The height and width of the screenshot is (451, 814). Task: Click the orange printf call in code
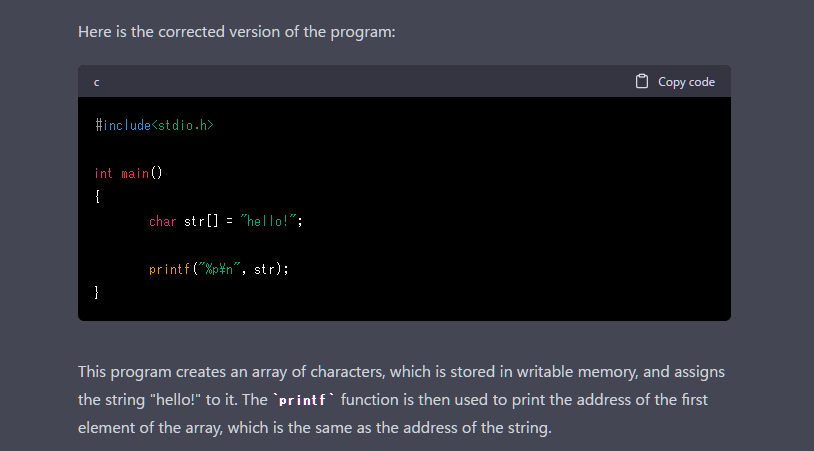click(x=169, y=269)
